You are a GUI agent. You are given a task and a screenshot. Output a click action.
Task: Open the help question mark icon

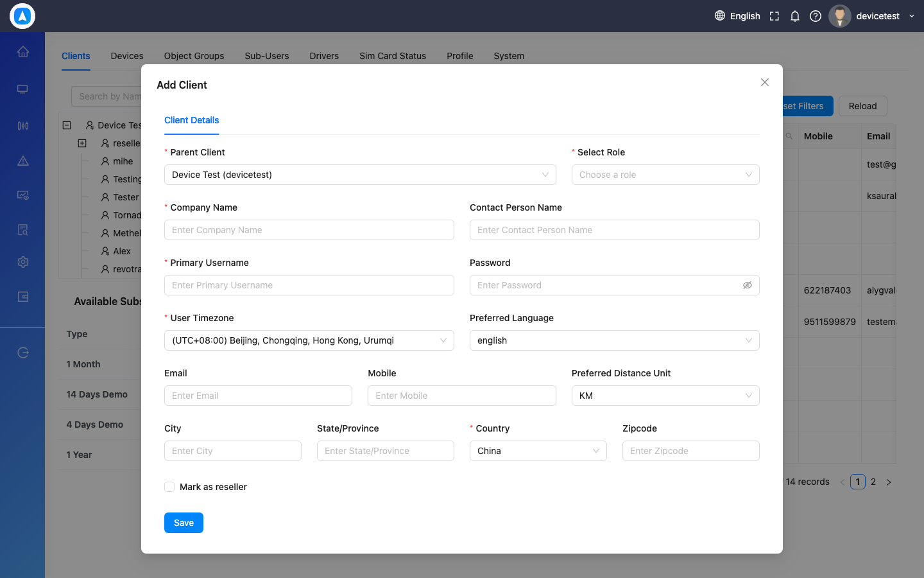point(816,16)
